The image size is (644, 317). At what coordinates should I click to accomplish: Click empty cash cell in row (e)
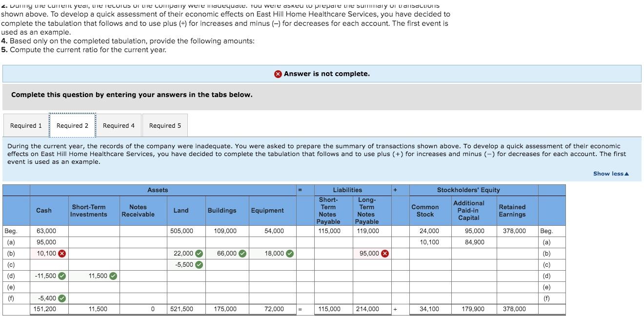pyautogui.click(x=49, y=287)
